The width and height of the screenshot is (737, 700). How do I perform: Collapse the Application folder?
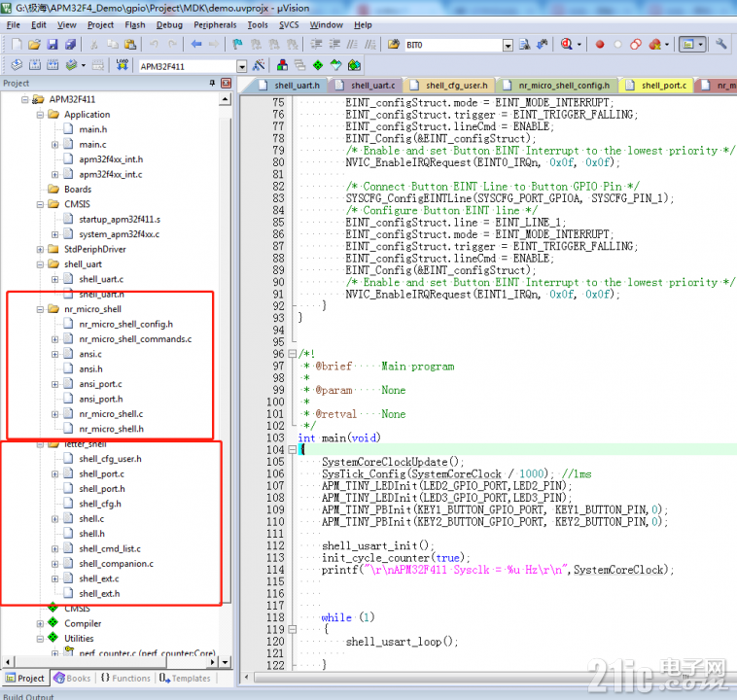pos(40,115)
